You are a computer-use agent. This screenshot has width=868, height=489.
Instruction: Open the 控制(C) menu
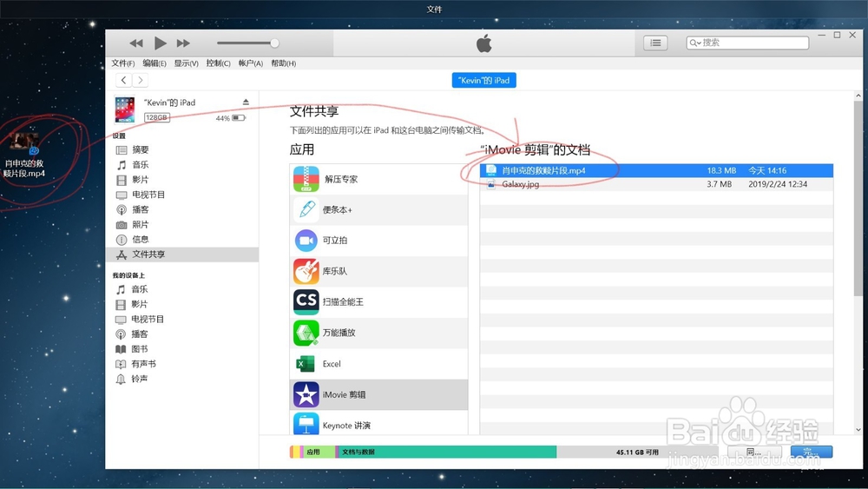click(x=218, y=63)
